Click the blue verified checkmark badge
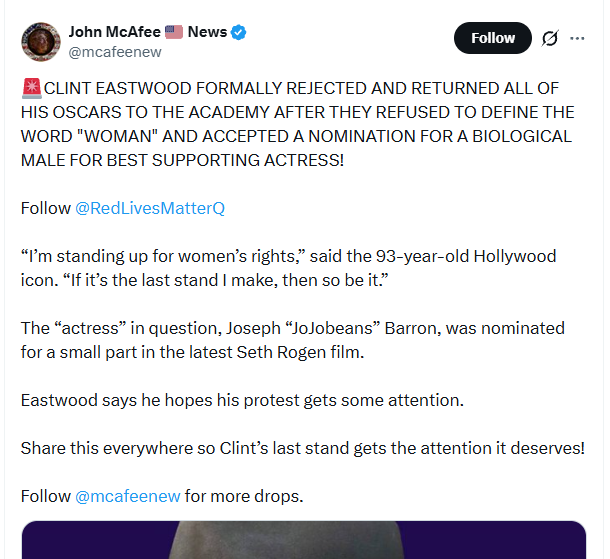 pyautogui.click(x=238, y=32)
